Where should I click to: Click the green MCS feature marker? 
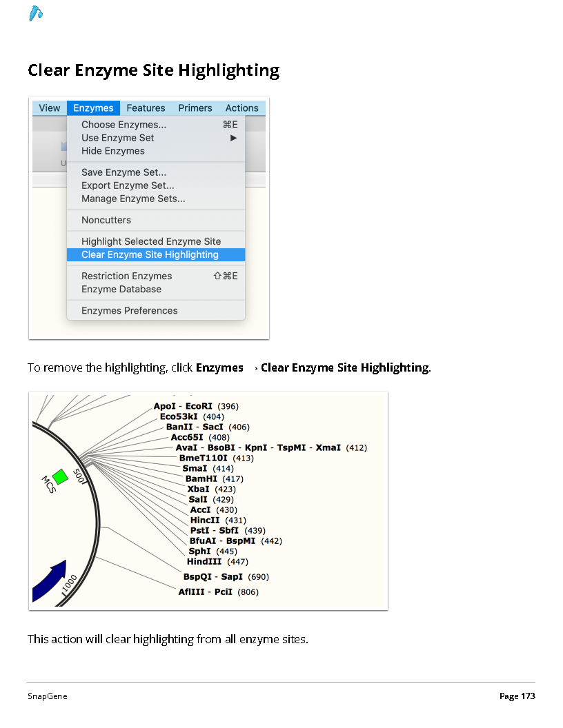[x=61, y=476]
